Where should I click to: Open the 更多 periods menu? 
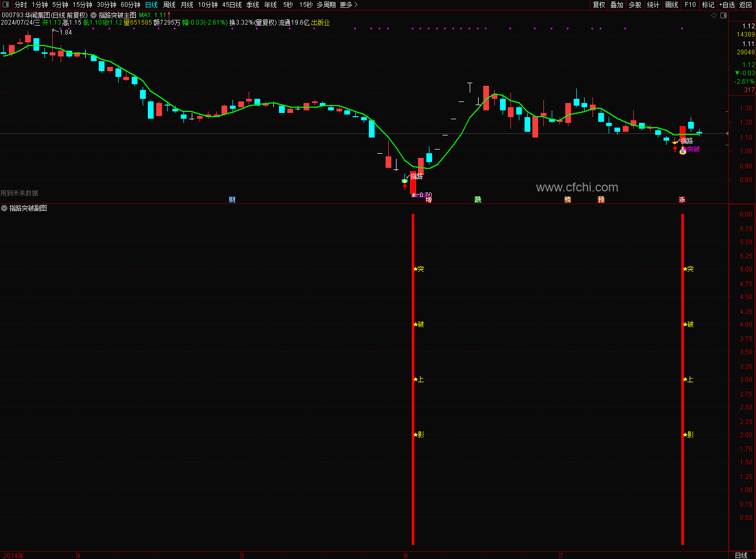tap(348, 5)
